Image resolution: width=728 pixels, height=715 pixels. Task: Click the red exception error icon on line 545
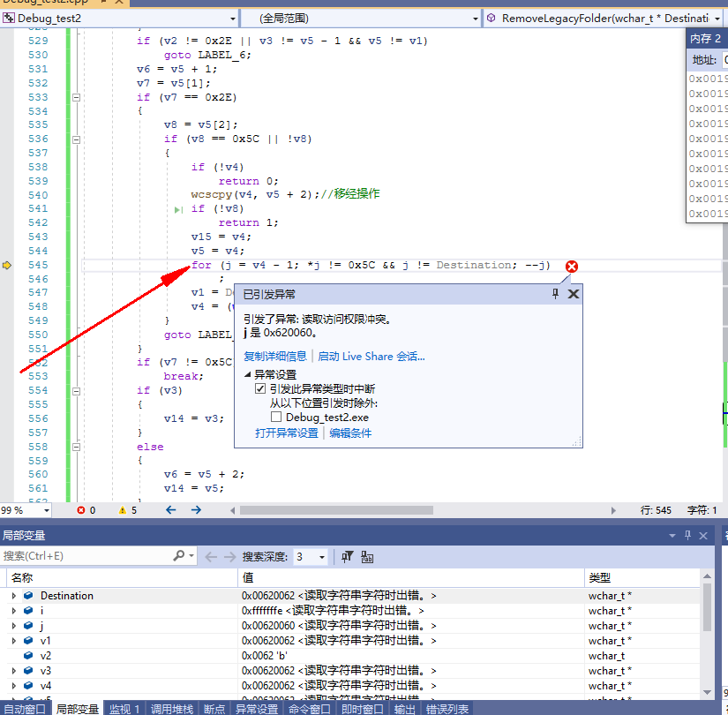click(x=572, y=267)
